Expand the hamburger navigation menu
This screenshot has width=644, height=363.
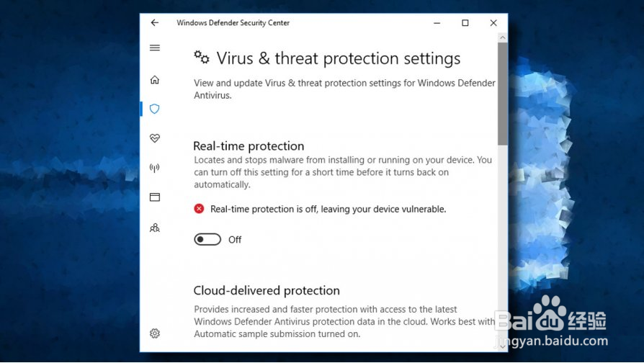[x=155, y=48]
